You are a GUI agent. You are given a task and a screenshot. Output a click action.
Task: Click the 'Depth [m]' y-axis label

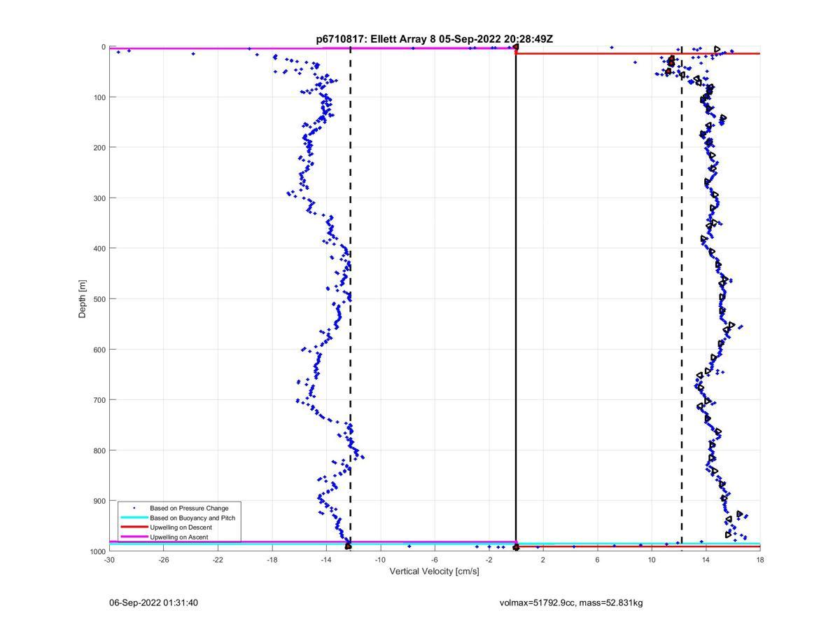click(83, 299)
